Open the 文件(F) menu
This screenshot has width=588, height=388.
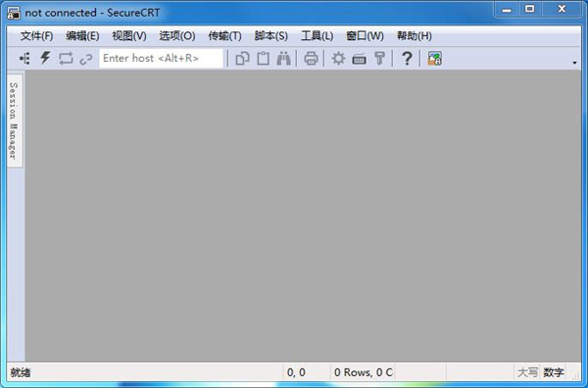[x=37, y=36]
